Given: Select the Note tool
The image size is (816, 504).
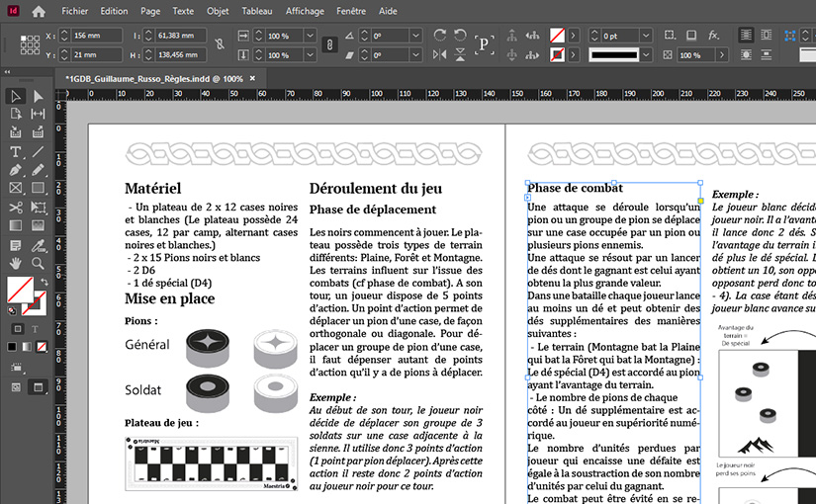Looking at the screenshot, I should [x=15, y=245].
